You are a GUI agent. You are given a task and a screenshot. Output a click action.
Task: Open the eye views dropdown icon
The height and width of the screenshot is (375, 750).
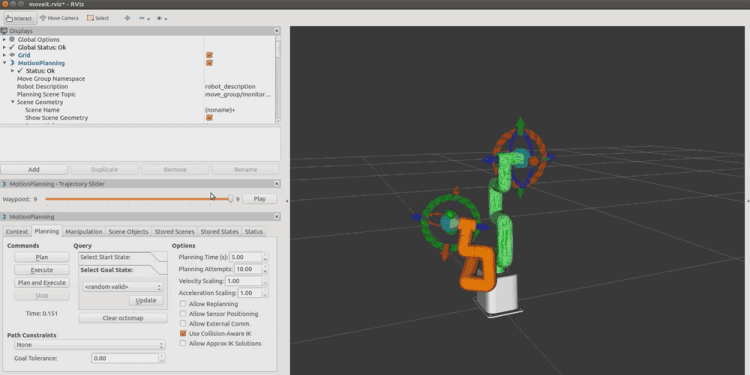(x=162, y=18)
